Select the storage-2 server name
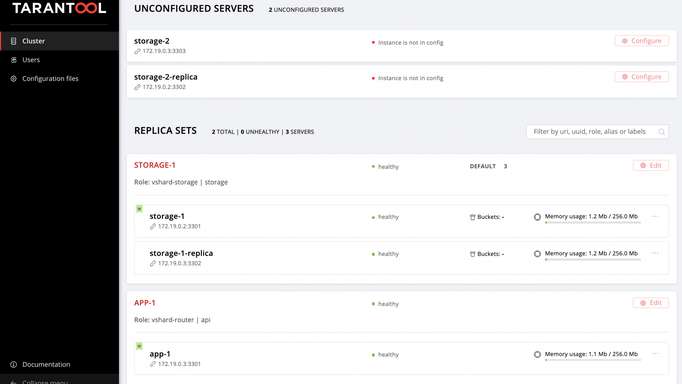This screenshot has width=682, height=384. click(152, 41)
